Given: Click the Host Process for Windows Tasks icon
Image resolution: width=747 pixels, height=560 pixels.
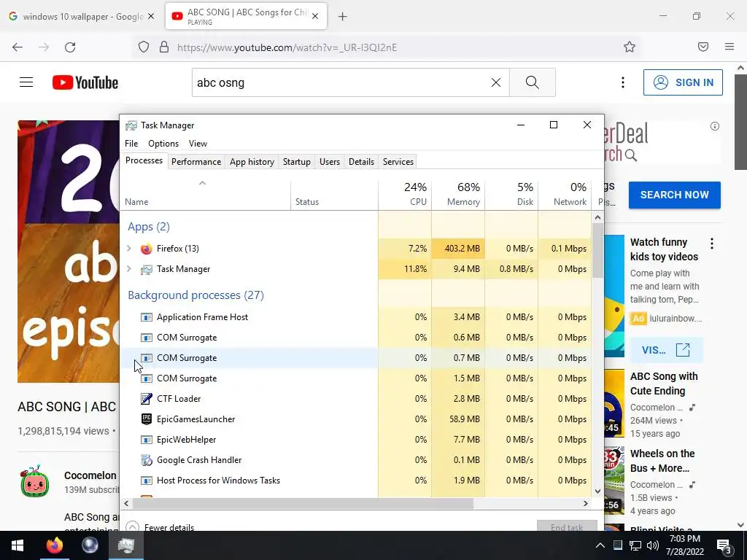Looking at the screenshot, I should (146, 481).
